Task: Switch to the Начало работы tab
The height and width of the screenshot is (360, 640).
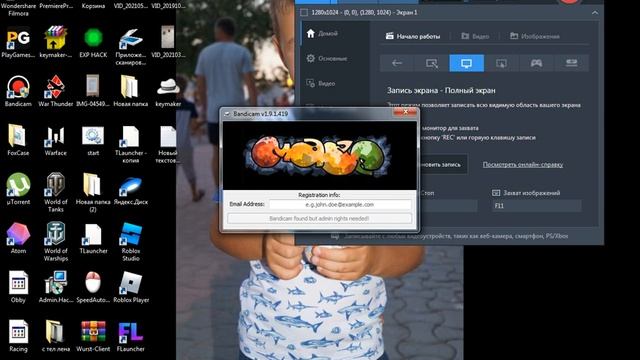Action: [413, 36]
